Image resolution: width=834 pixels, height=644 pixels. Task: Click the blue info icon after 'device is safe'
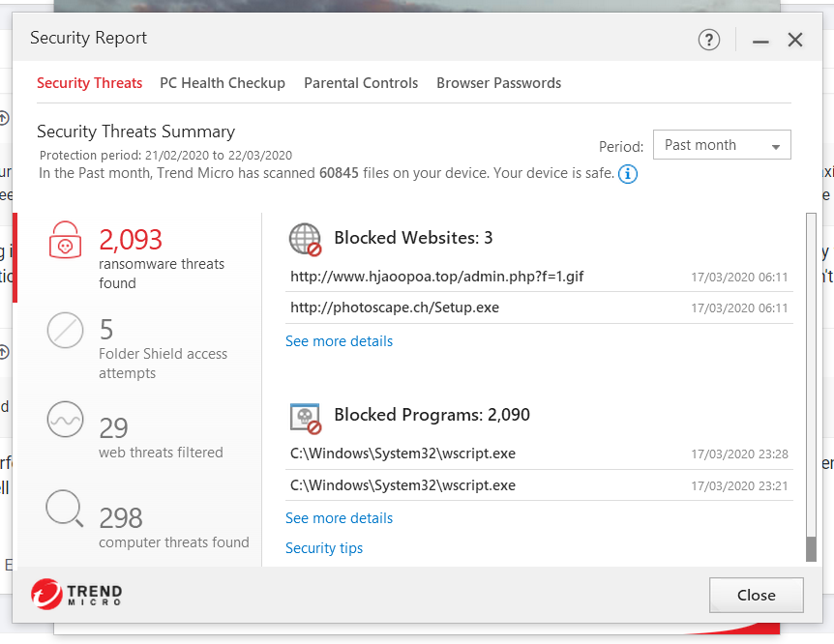(x=628, y=174)
